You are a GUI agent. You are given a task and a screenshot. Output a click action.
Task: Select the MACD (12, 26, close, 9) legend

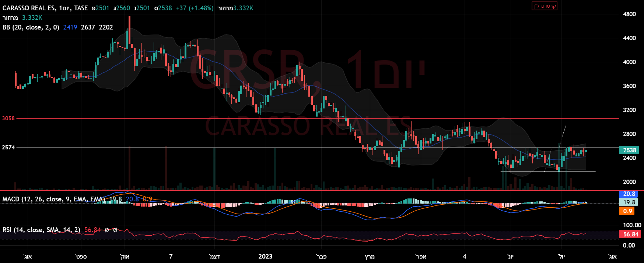[x=54, y=199]
